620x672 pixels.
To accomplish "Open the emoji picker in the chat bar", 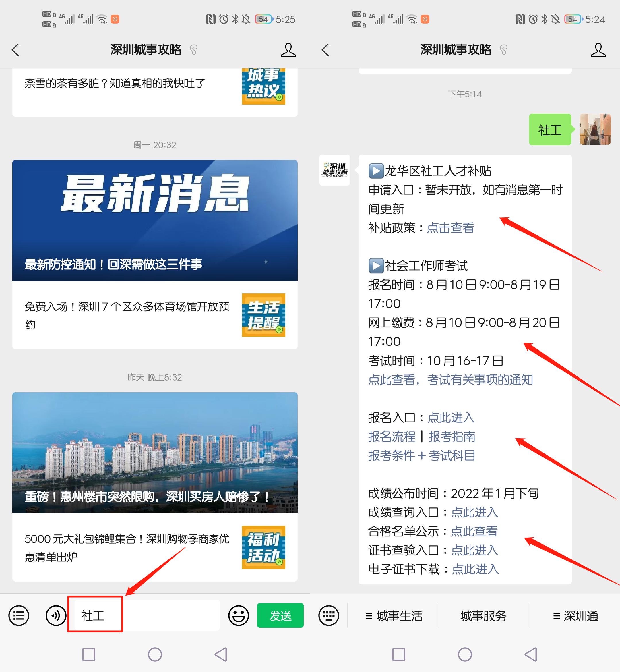I will click(x=238, y=616).
